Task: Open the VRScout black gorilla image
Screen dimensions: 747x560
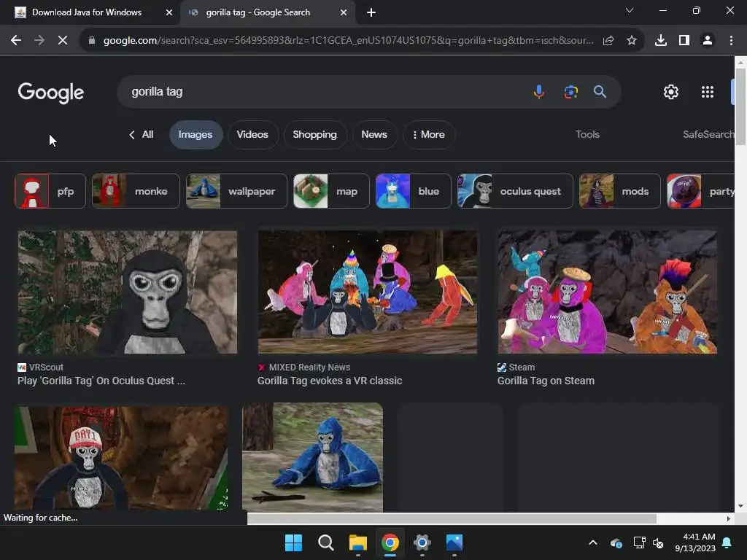Action: [x=127, y=292]
